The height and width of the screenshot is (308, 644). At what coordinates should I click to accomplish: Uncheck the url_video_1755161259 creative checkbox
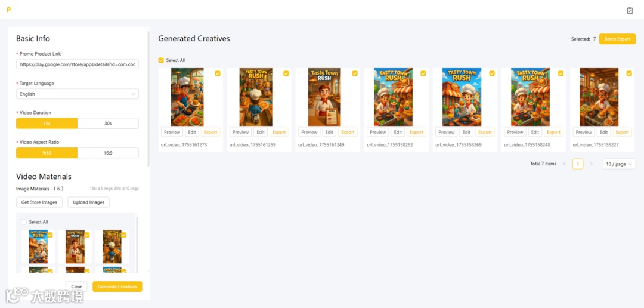(x=286, y=73)
